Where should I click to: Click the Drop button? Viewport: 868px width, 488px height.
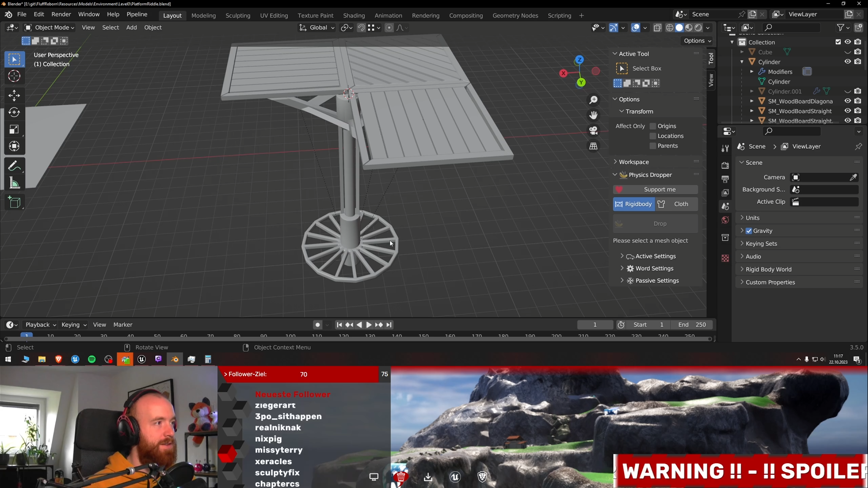tap(655, 224)
